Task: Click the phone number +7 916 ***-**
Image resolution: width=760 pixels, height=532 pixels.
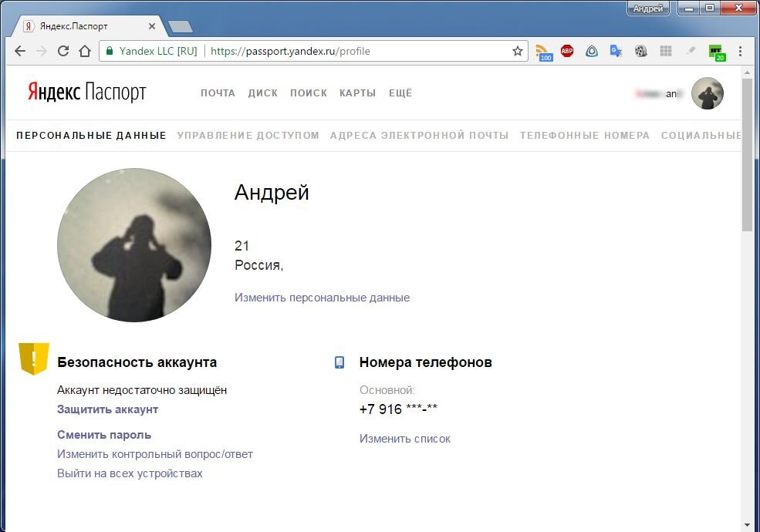Action: [398, 409]
